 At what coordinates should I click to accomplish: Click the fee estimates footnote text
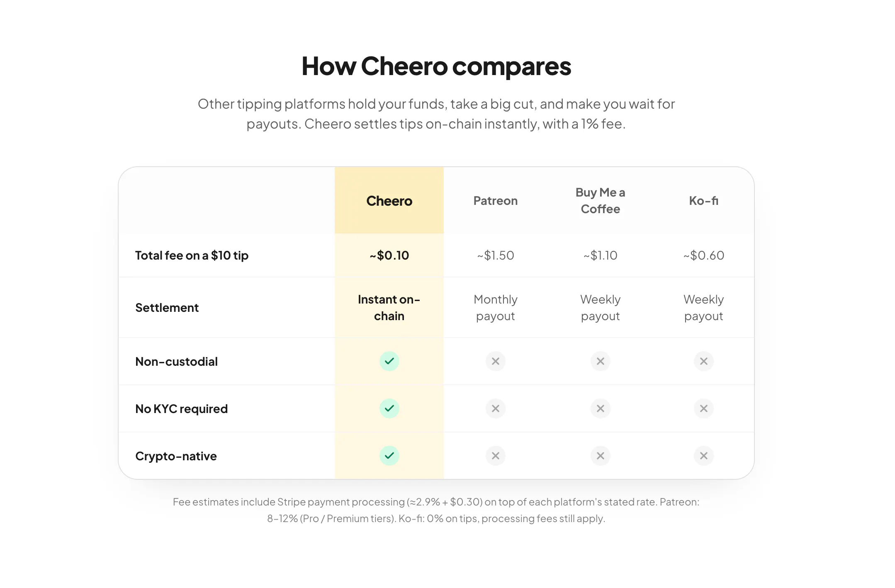coord(436,510)
